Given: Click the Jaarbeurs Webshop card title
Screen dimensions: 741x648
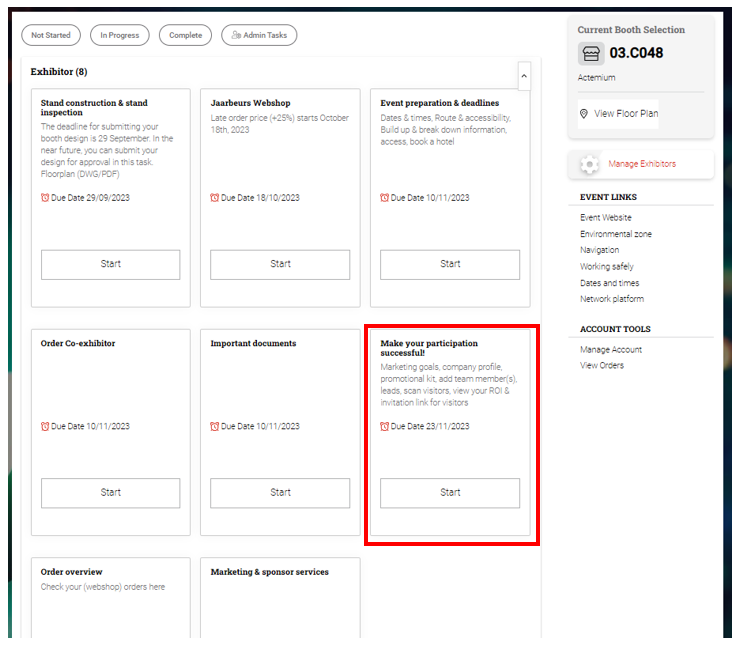Looking at the screenshot, I should (250, 103).
